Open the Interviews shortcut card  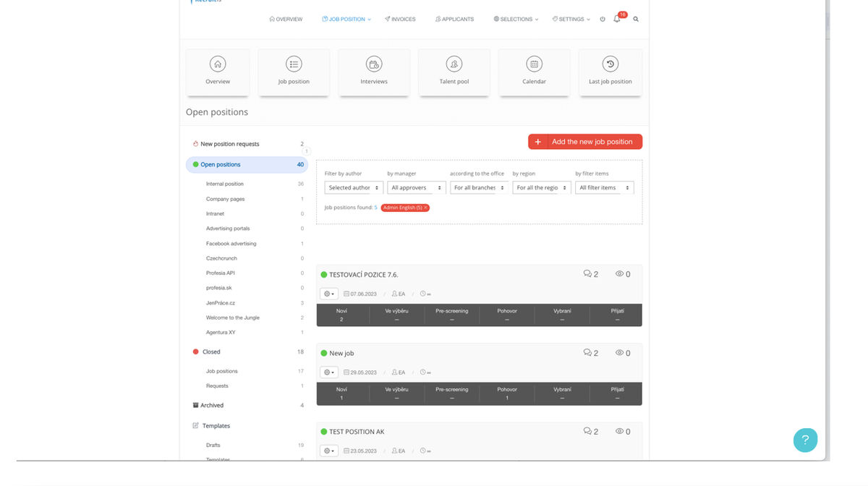coord(374,72)
